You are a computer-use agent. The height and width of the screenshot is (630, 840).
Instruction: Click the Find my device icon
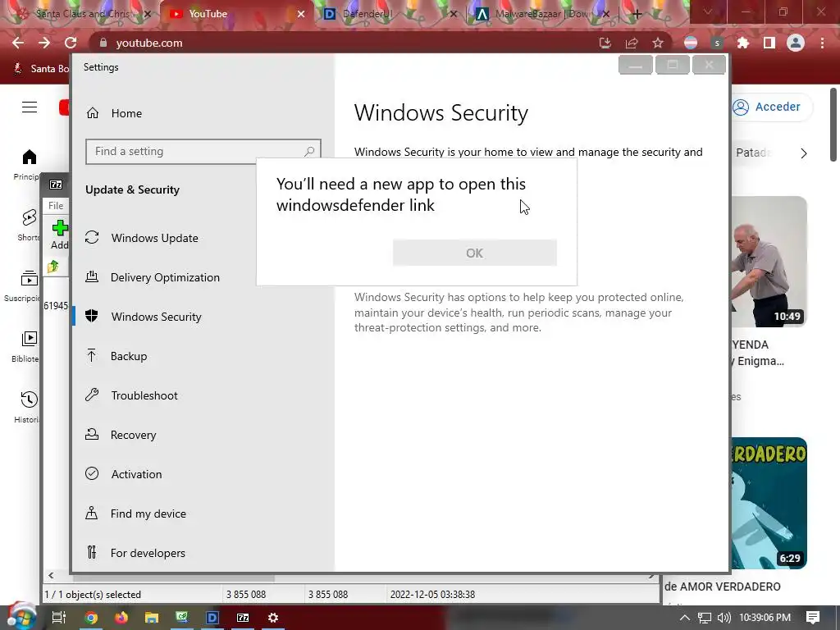tap(92, 514)
